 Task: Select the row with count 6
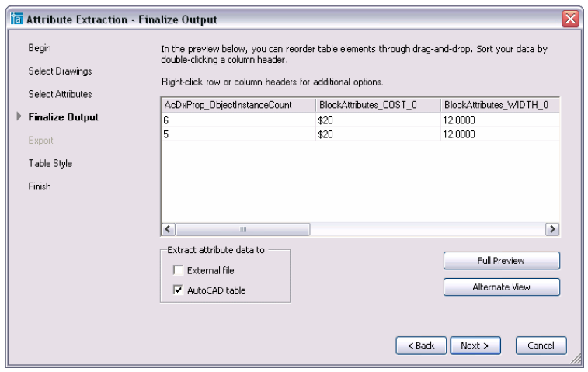(360, 120)
